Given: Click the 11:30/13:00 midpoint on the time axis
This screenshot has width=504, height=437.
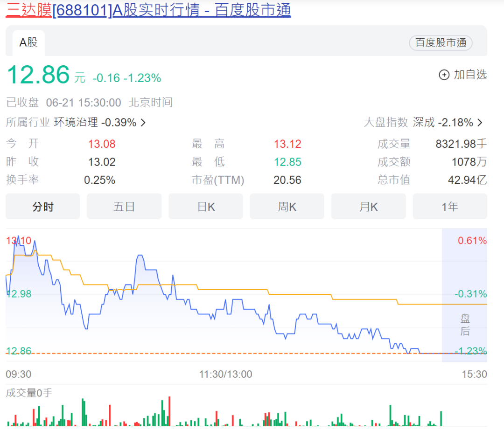Looking at the screenshot, I should coord(226,375).
